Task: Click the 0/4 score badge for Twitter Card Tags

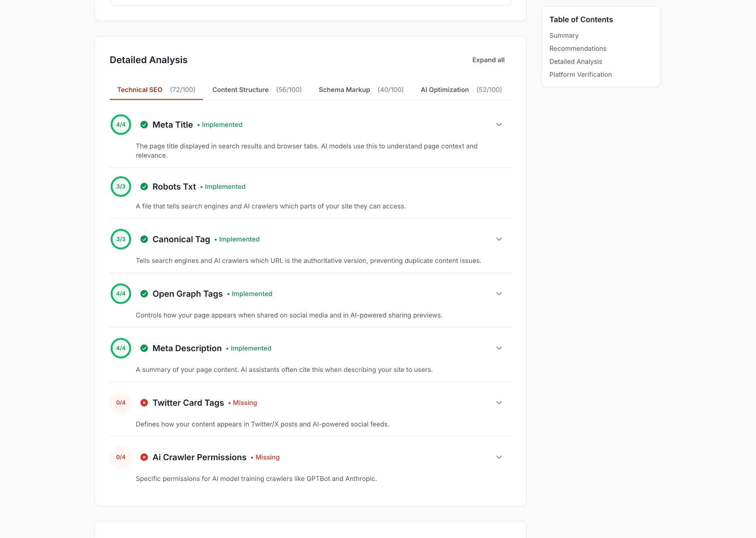Action: pyautogui.click(x=121, y=403)
